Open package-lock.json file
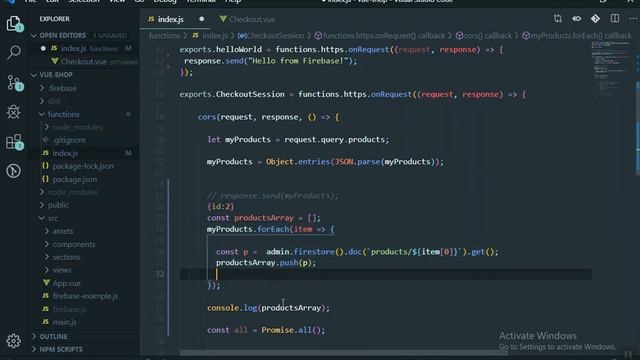This screenshot has height=360, width=640. 83,166
